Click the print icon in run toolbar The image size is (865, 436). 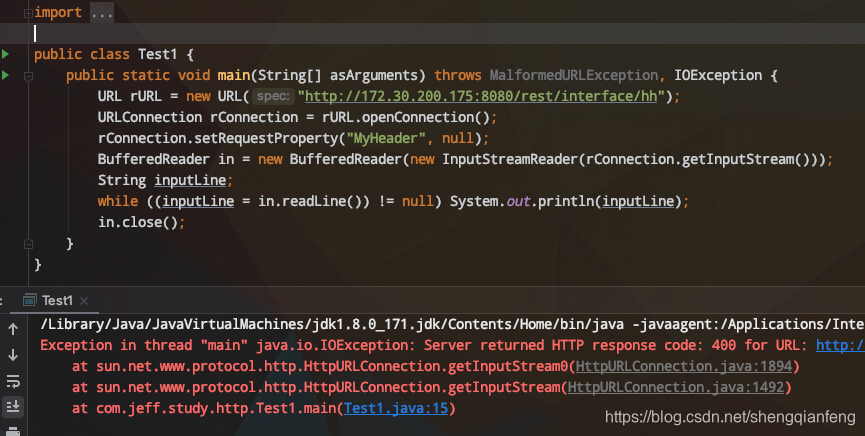coord(13,431)
